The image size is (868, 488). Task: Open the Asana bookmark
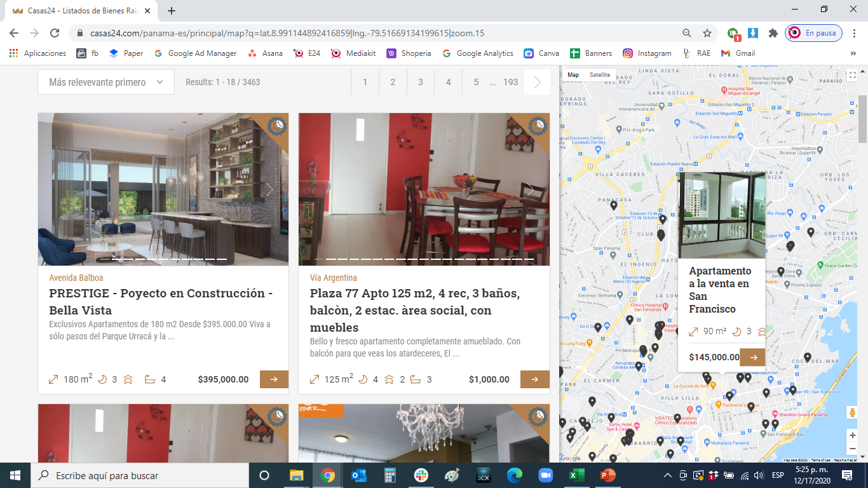265,53
